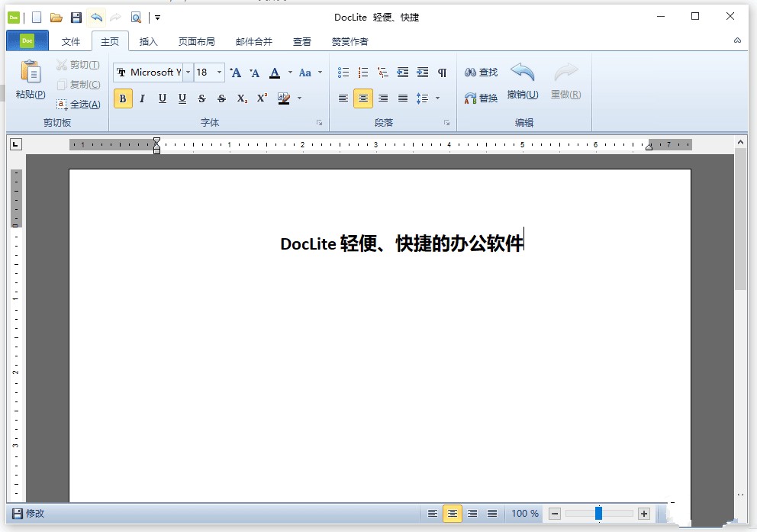Click the large Undo arrow in the editing group
The height and width of the screenshot is (532, 757).
tap(523, 73)
